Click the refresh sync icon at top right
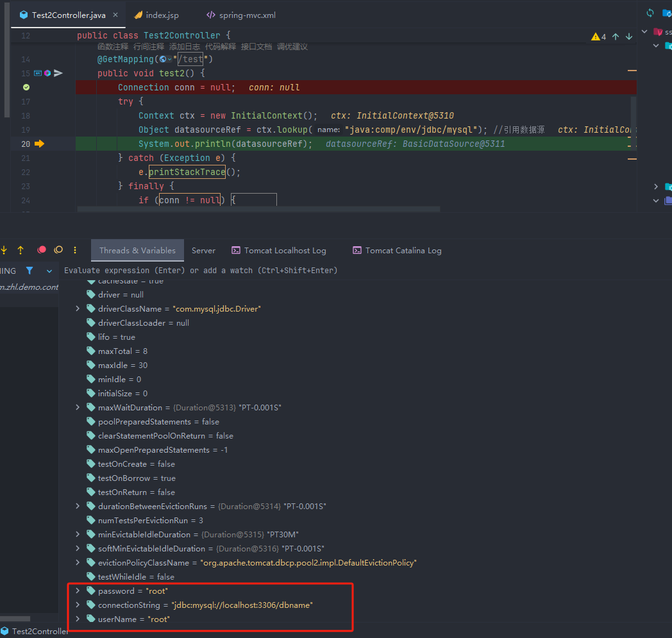This screenshot has height=638, width=672. pyautogui.click(x=650, y=13)
